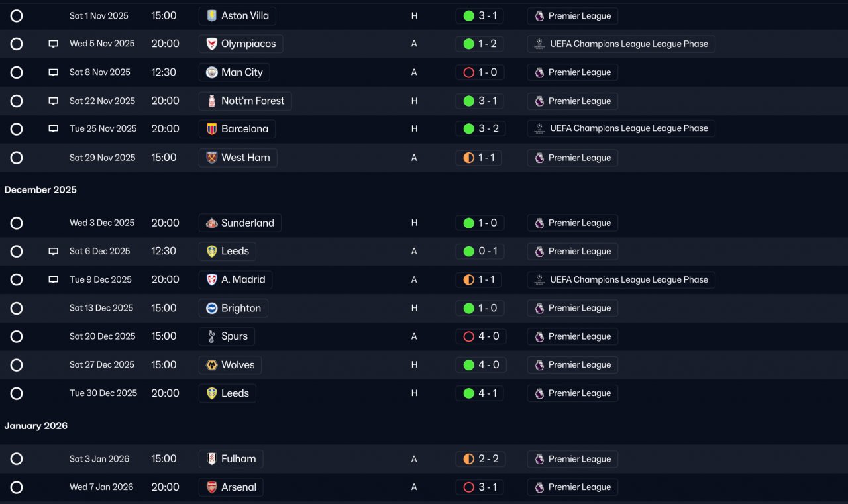
Task: Click the Spurs club crest icon
Action: tap(211, 336)
